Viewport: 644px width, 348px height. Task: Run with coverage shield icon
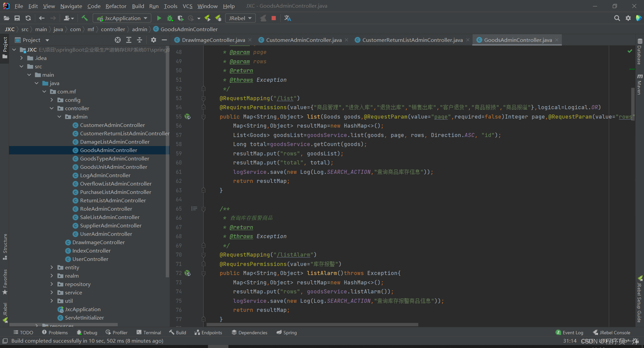[180, 18]
